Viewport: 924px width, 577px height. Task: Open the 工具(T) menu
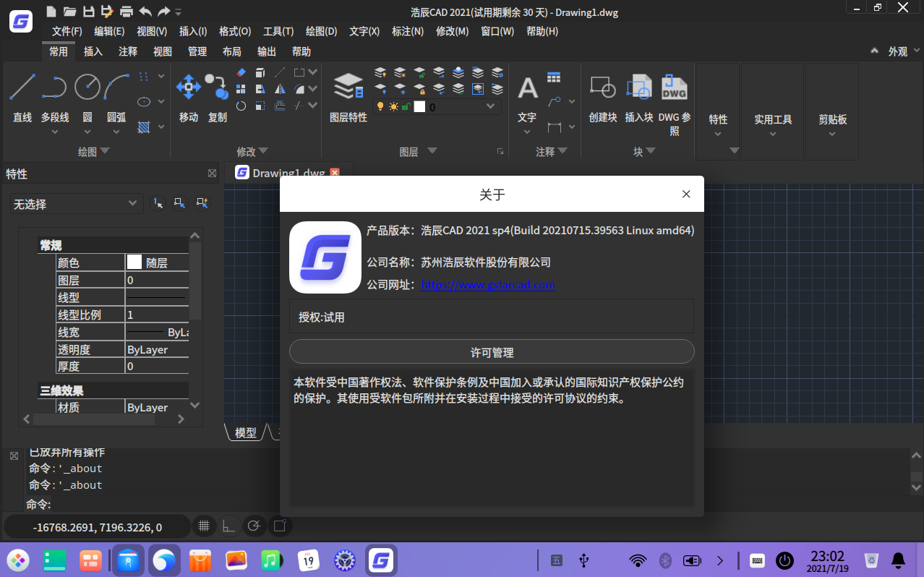pos(278,31)
